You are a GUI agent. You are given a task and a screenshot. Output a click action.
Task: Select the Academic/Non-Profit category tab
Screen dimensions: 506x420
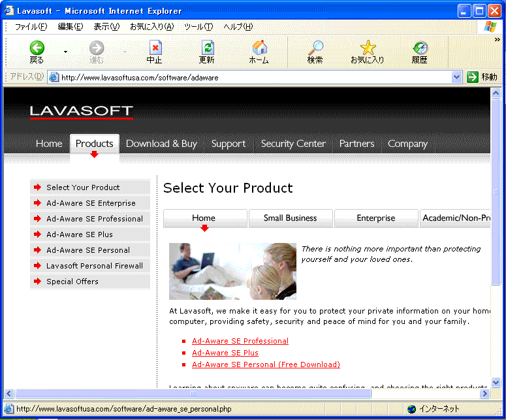(x=455, y=218)
